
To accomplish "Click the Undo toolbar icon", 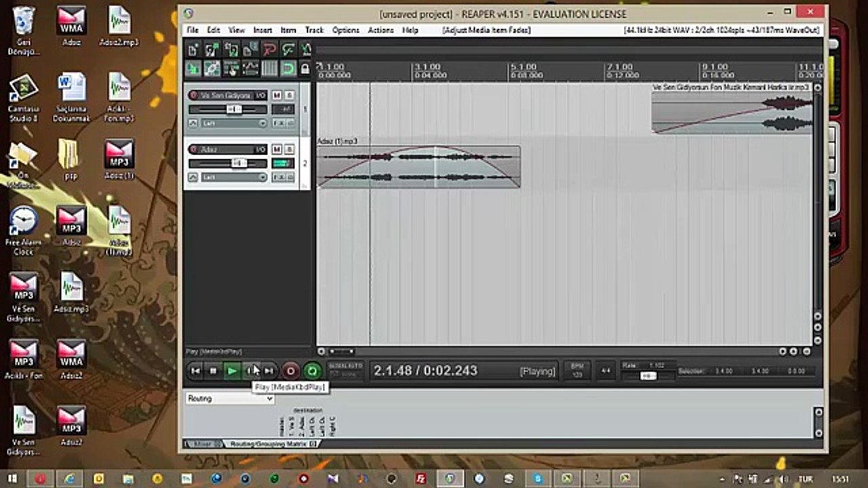I will pos(269,49).
